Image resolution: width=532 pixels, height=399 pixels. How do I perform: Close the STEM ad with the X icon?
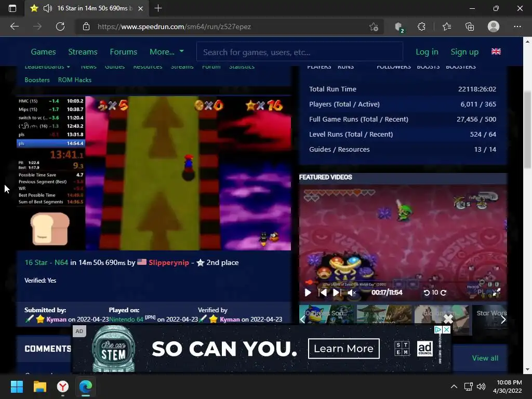click(x=446, y=329)
